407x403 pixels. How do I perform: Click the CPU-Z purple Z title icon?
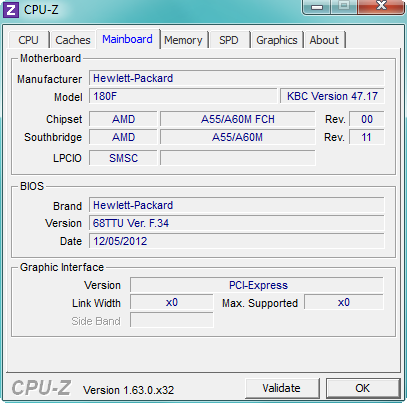[11, 10]
